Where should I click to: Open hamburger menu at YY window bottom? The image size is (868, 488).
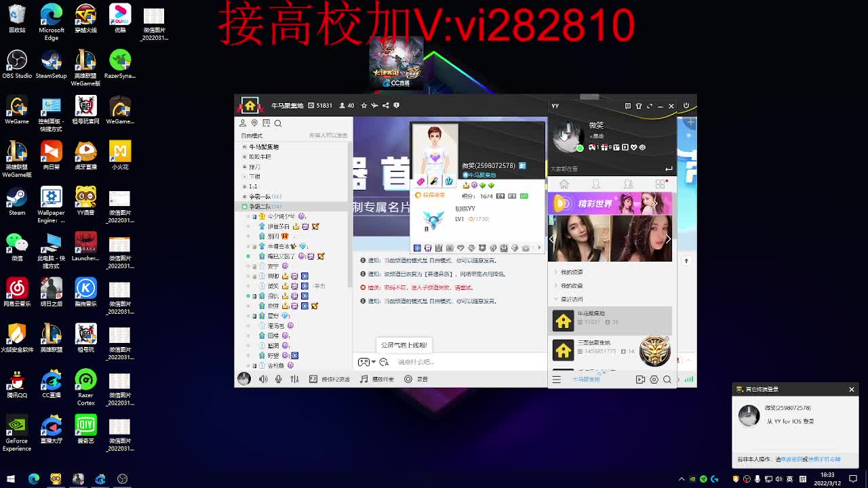(x=557, y=380)
